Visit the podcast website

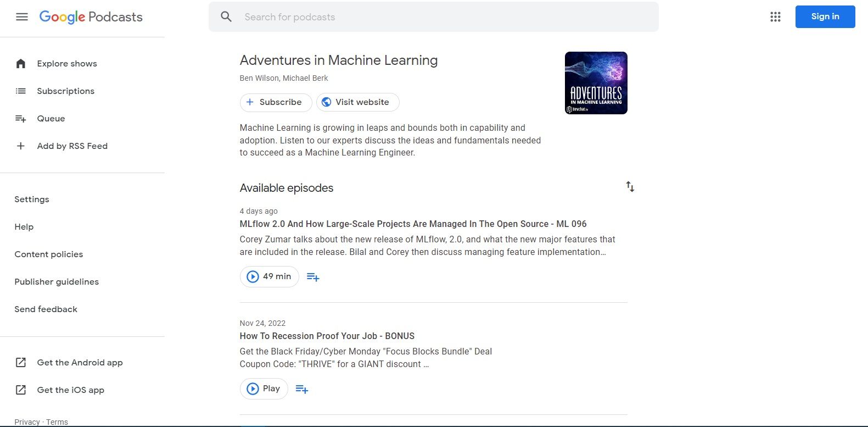pyautogui.click(x=358, y=102)
